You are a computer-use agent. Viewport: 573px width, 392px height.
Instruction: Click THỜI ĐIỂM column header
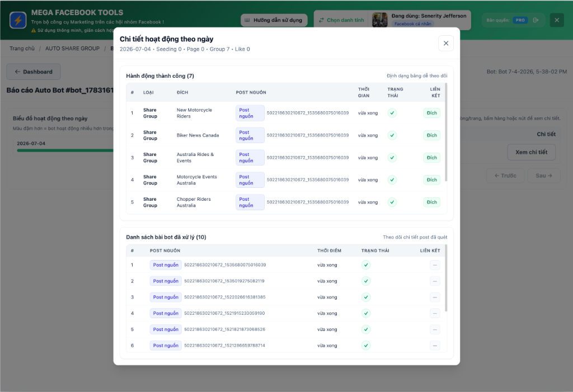pos(329,251)
